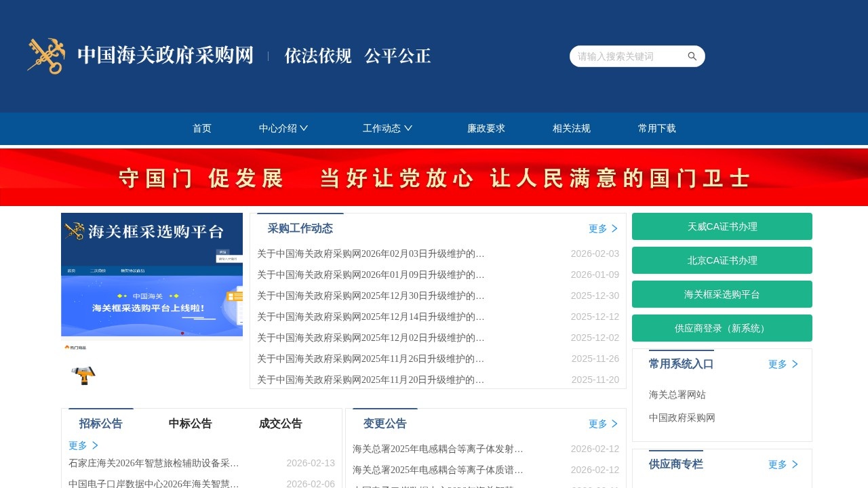Click the carousel indicator dot on the banner
Screen dimensions: 868x488
(x=182, y=333)
